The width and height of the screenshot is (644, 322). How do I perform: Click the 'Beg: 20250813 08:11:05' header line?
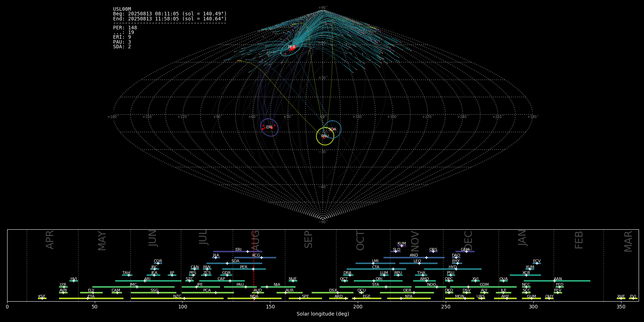170,14
